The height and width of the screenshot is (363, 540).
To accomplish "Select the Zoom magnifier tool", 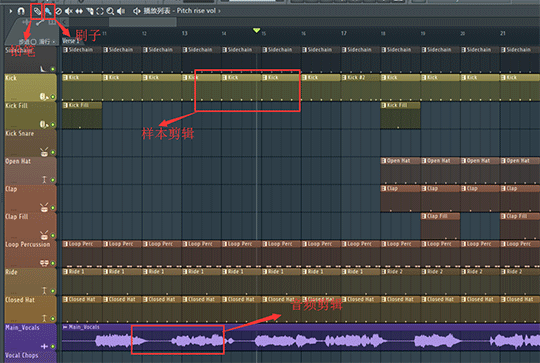I will click(110, 11).
